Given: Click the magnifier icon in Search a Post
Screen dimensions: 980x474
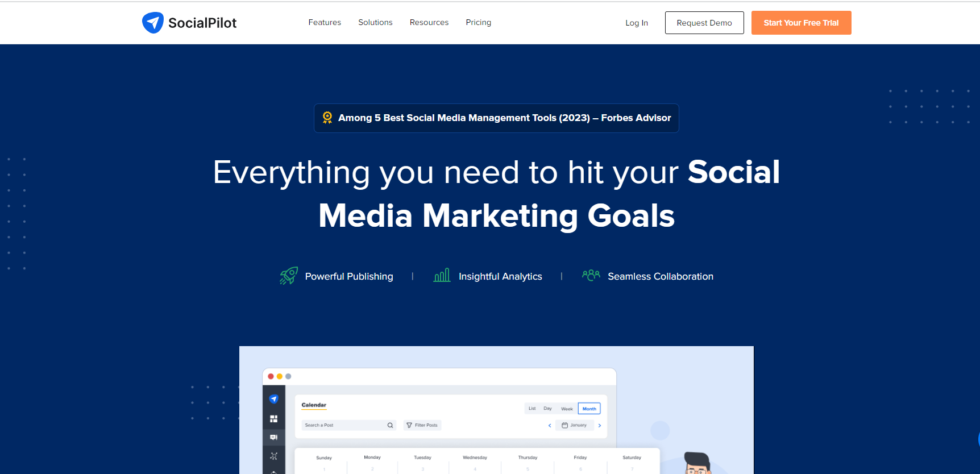Looking at the screenshot, I should tap(390, 425).
